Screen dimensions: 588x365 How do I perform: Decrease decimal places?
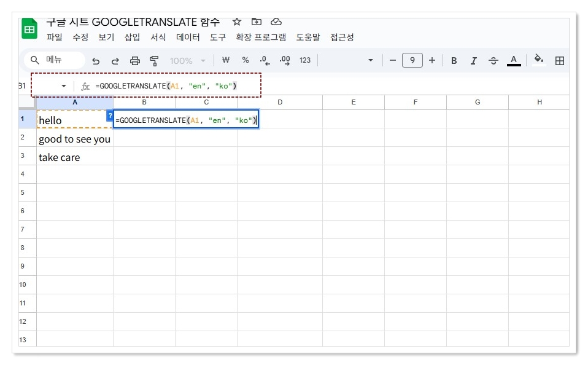tap(265, 60)
